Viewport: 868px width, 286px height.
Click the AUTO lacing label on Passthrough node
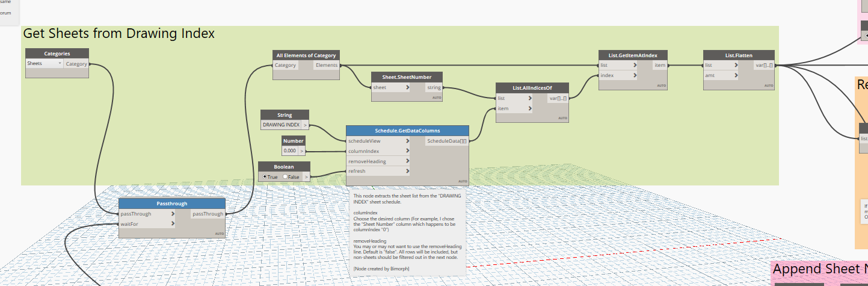pyautogui.click(x=219, y=234)
